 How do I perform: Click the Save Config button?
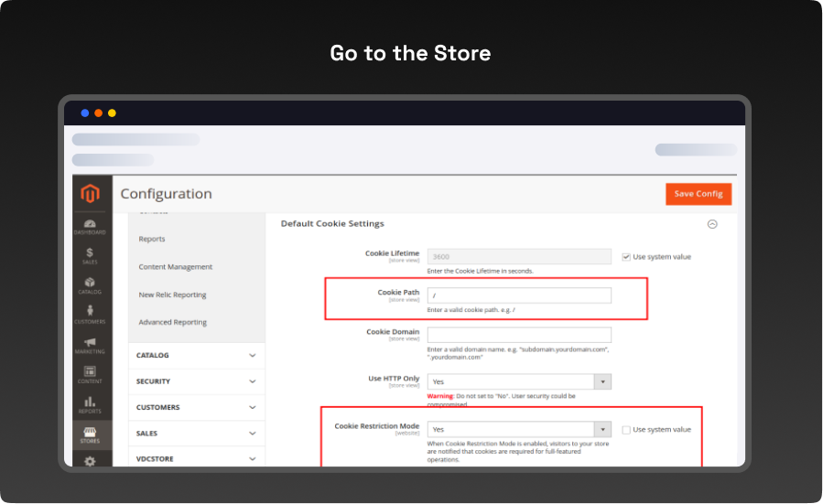pos(698,194)
